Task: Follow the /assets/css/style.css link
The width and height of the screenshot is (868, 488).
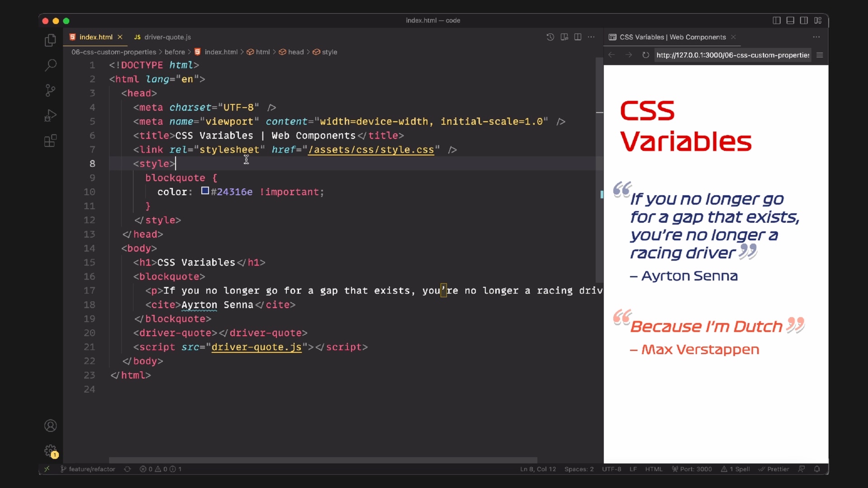Action: tap(371, 150)
